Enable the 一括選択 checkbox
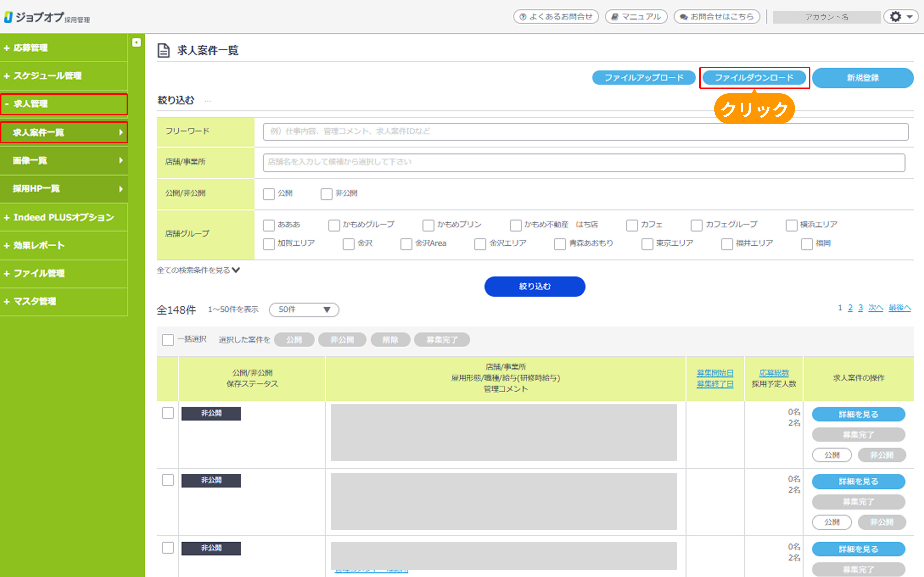The height and width of the screenshot is (577, 924). pos(168,340)
